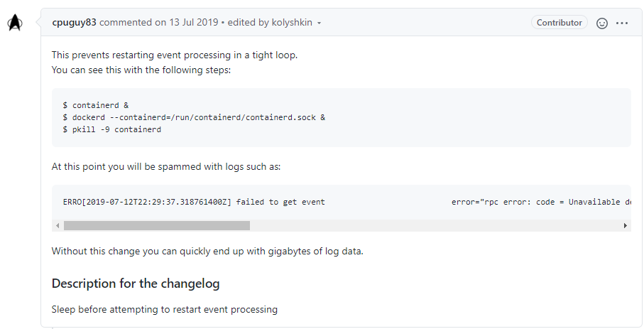Click the "At this point you will be spammed" text
This screenshot has width=644, height=329.
click(x=165, y=166)
